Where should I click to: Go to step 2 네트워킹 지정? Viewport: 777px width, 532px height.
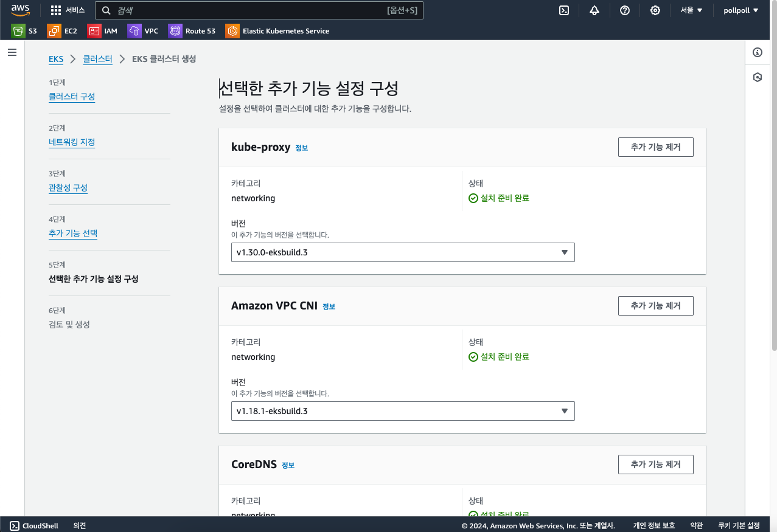72,142
